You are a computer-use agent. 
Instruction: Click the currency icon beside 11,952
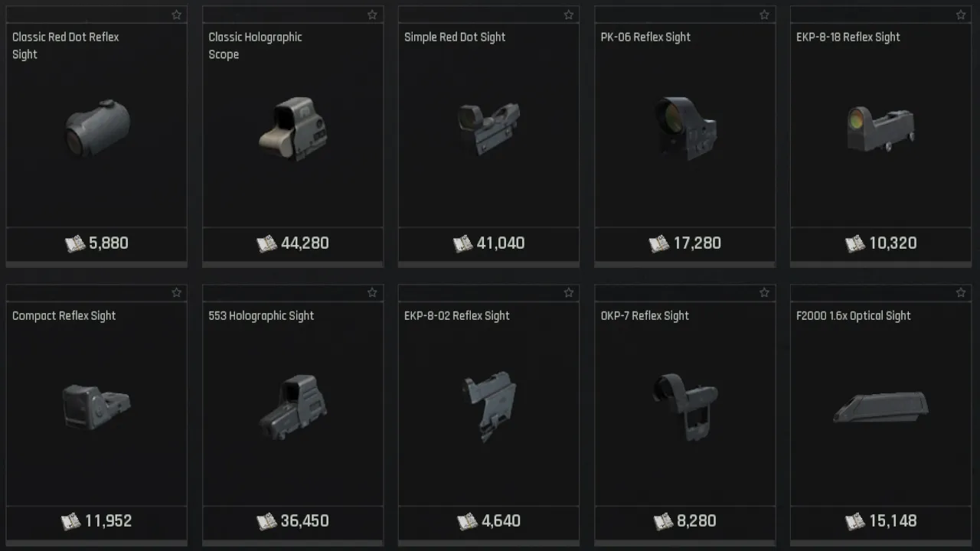coord(71,522)
